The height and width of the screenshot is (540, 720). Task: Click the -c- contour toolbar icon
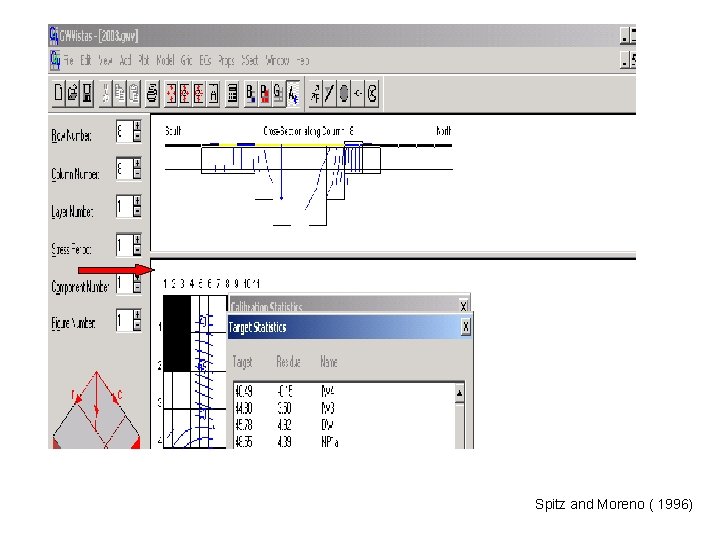(x=358, y=94)
